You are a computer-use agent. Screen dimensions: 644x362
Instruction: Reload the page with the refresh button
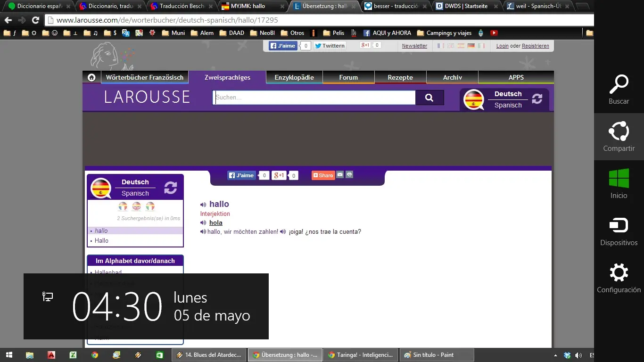coord(35,20)
